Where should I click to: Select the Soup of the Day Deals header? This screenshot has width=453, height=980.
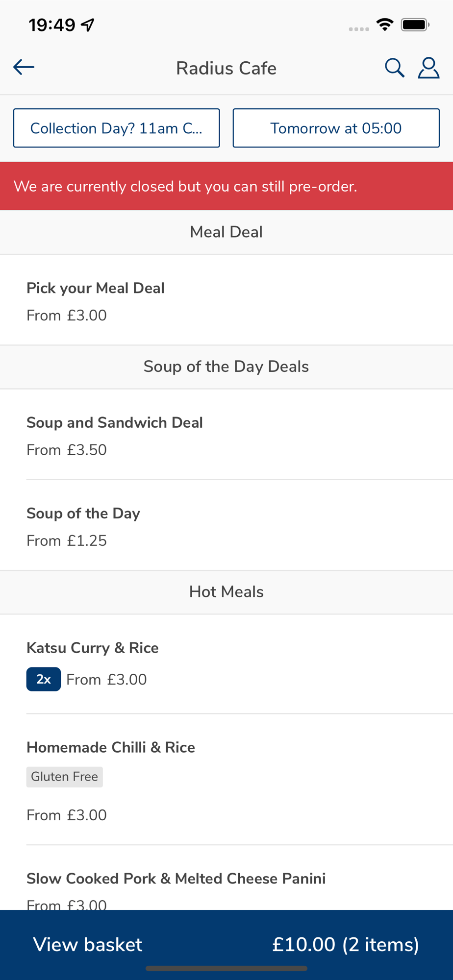[x=226, y=367]
